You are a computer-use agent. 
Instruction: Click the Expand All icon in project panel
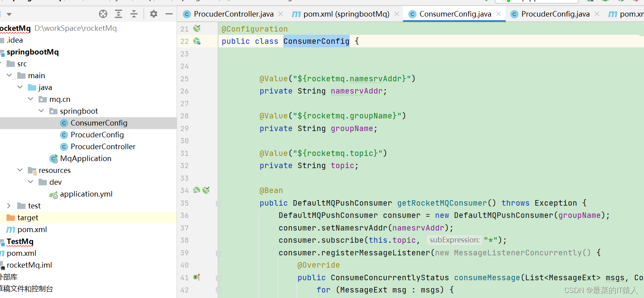[119, 14]
